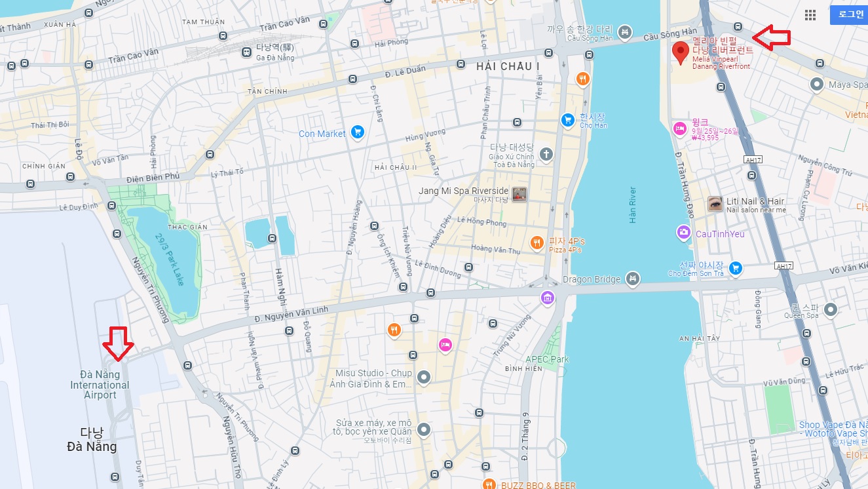Click the Con Market shopping cart icon
This screenshot has width=868, height=489.
357,132
